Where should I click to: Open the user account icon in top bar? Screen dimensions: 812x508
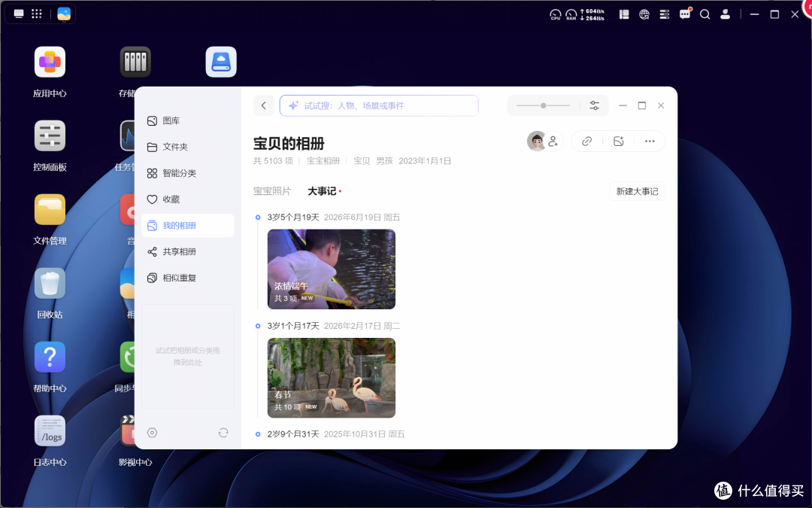[726, 14]
